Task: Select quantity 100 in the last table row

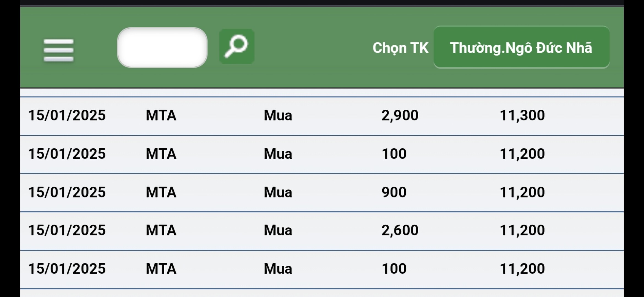Action: (x=394, y=269)
